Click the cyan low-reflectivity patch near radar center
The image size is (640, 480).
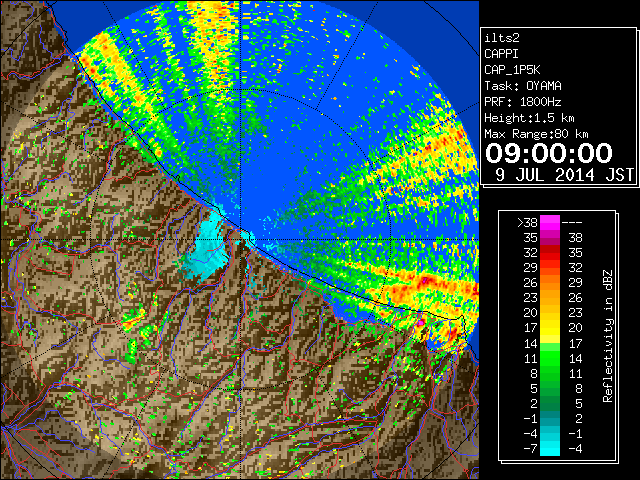[209, 250]
